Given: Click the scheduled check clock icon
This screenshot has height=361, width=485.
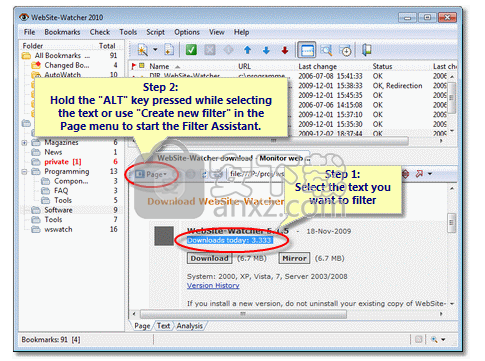Looking at the screenshot, I should pos(345,50).
